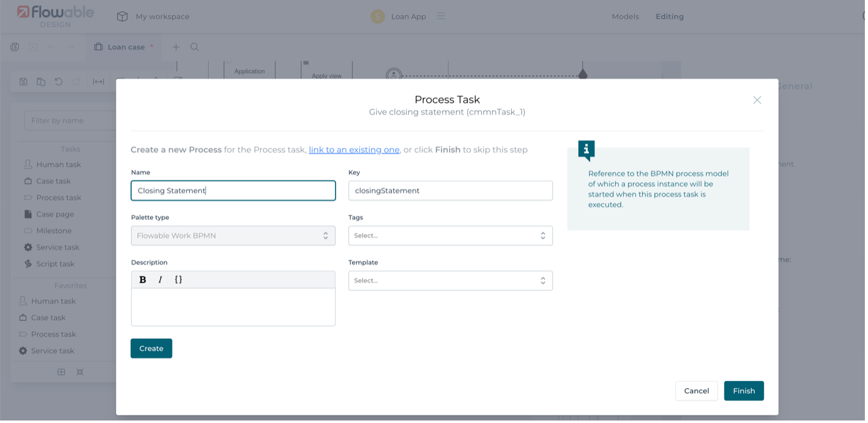This screenshot has width=868, height=423.
Task: Insert expression with curly braces icon
Action: (178, 279)
